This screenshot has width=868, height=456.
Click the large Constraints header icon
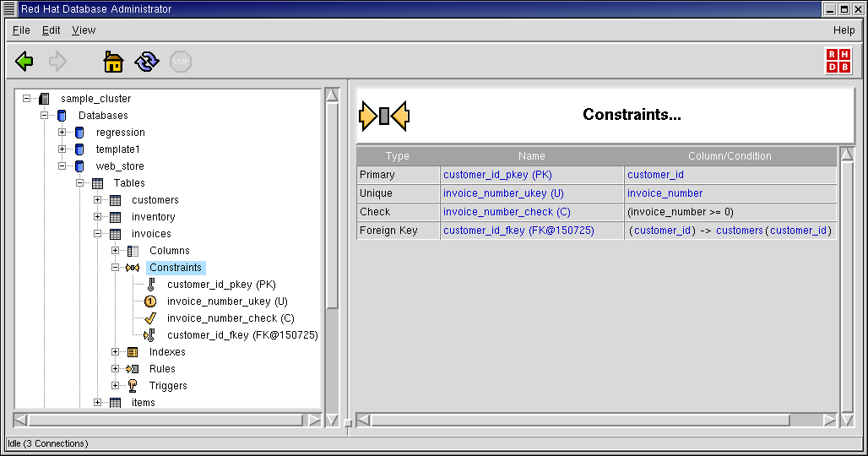[384, 117]
